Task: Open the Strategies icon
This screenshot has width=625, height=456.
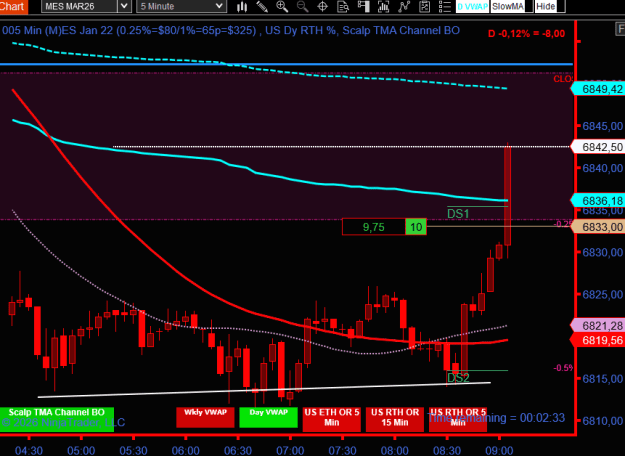Action: pyautogui.click(x=424, y=6)
